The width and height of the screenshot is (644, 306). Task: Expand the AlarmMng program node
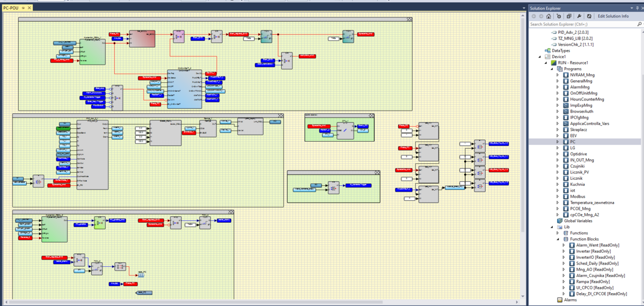pyautogui.click(x=558, y=87)
